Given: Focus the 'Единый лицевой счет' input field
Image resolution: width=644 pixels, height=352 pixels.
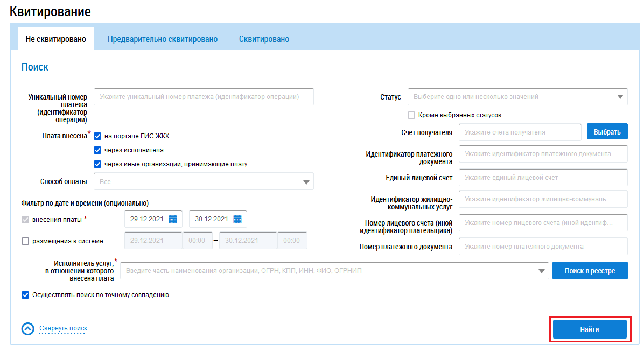Looking at the screenshot, I should pyautogui.click(x=543, y=178).
